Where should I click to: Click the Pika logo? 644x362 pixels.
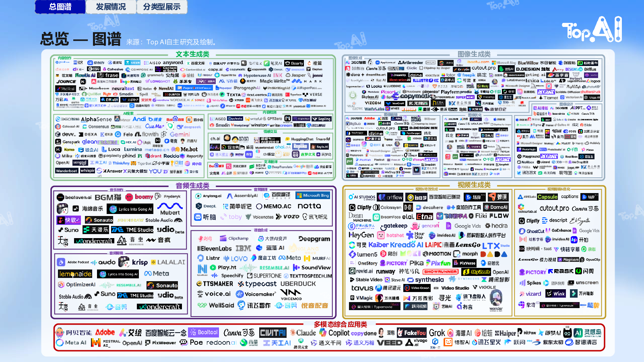(x=417, y=263)
